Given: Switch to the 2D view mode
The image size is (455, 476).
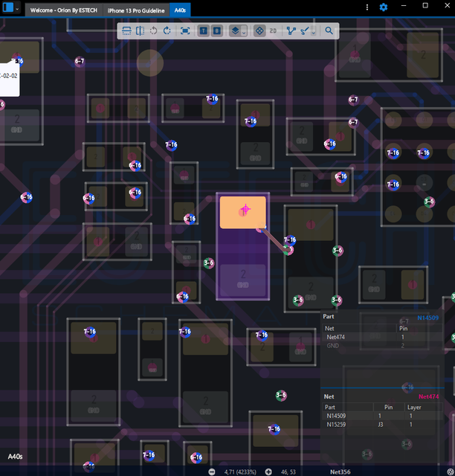Looking at the screenshot, I should (273, 30).
